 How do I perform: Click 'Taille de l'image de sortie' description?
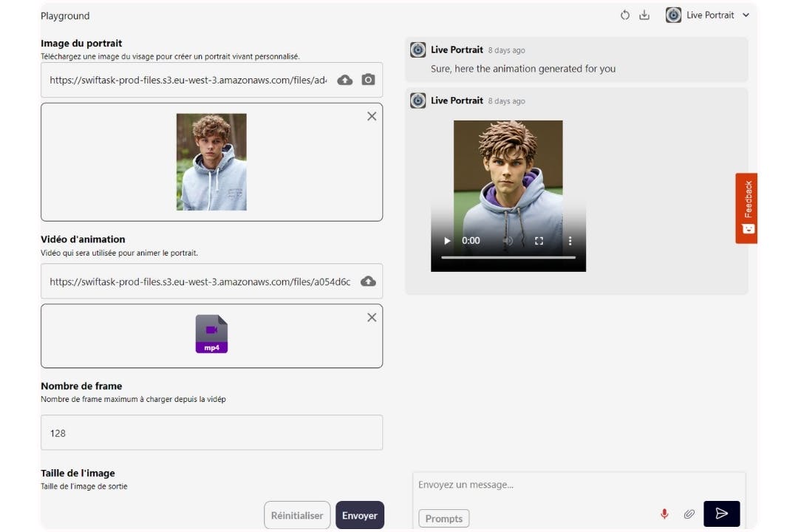pyautogui.click(x=84, y=486)
